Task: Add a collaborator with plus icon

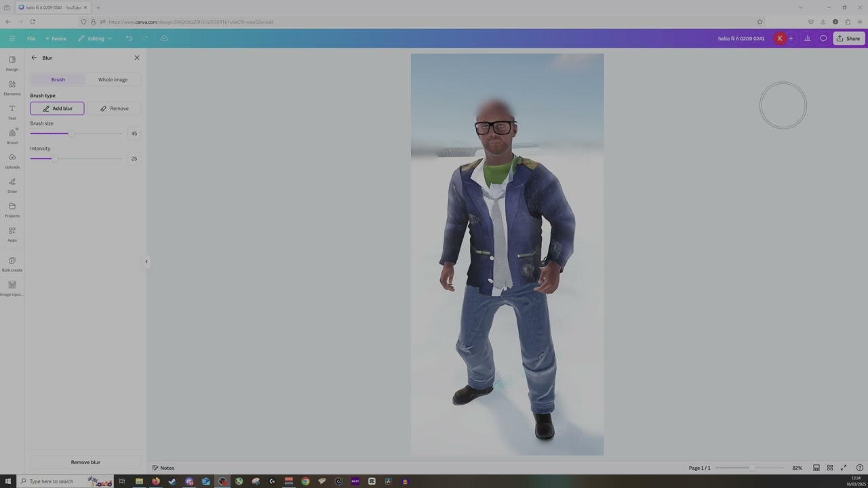Action: pos(791,39)
